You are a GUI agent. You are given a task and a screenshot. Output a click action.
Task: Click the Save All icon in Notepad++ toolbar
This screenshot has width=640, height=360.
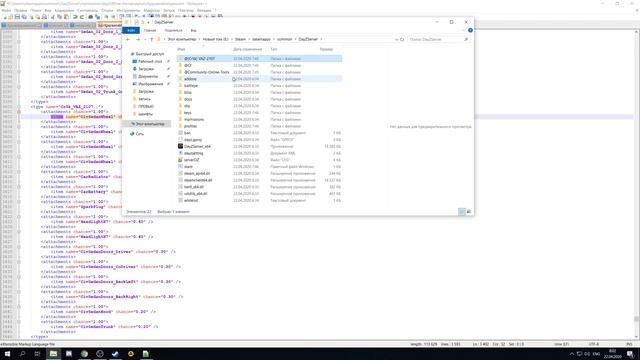[x=24, y=17]
